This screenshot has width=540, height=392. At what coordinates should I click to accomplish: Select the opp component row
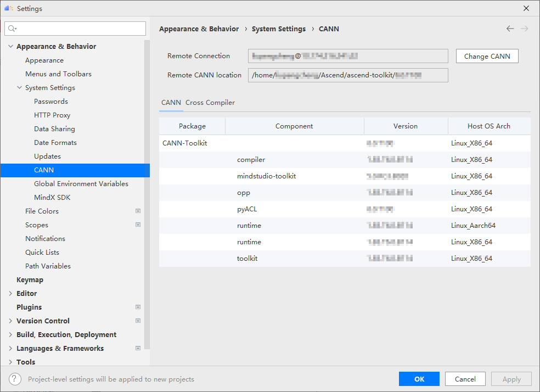[x=345, y=193]
